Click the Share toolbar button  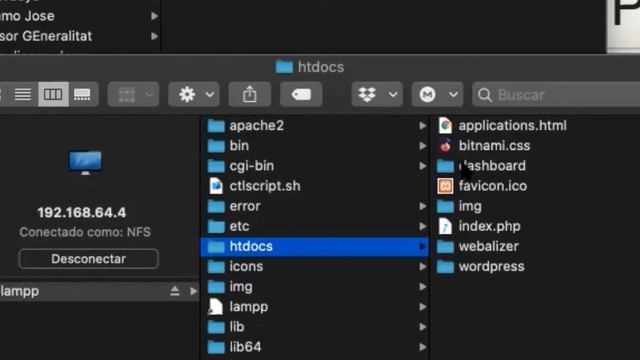(x=249, y=95)
